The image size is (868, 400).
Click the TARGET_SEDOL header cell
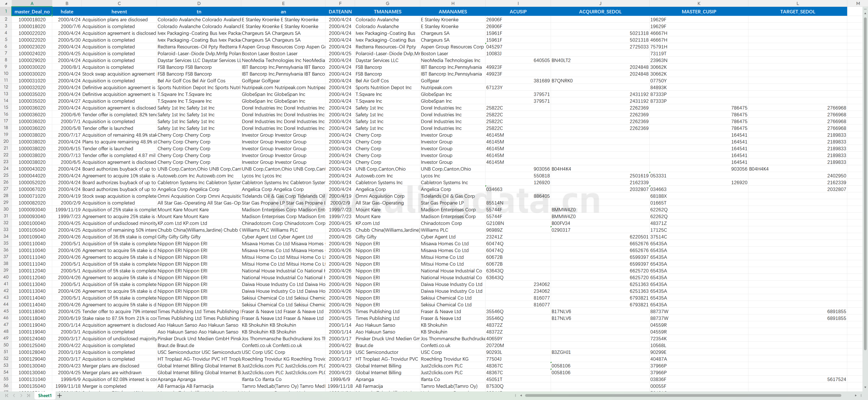coord(797,12)
